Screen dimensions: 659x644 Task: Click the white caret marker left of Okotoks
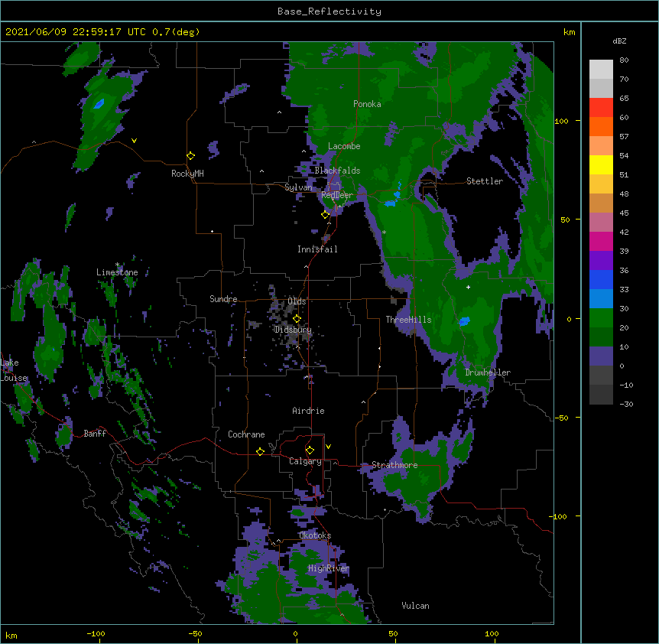point(278,541)
